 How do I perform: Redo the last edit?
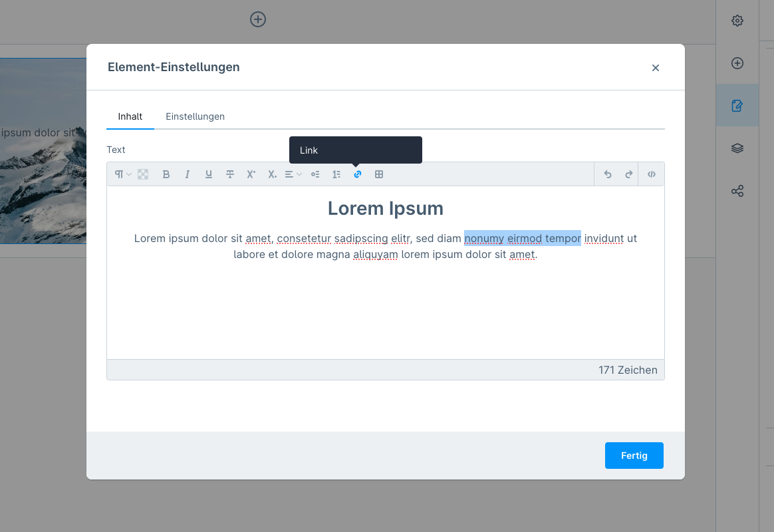[x=628, y=174]
